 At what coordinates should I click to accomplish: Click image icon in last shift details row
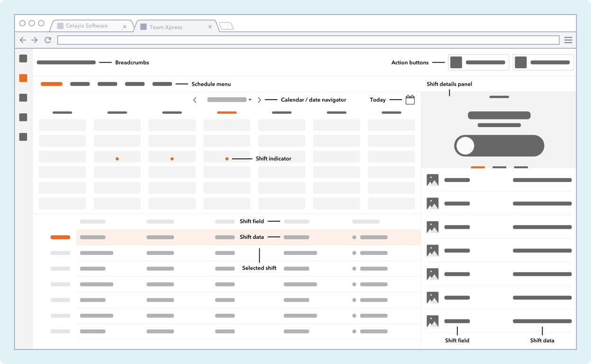pyautogui.click(x=433, y=321)
